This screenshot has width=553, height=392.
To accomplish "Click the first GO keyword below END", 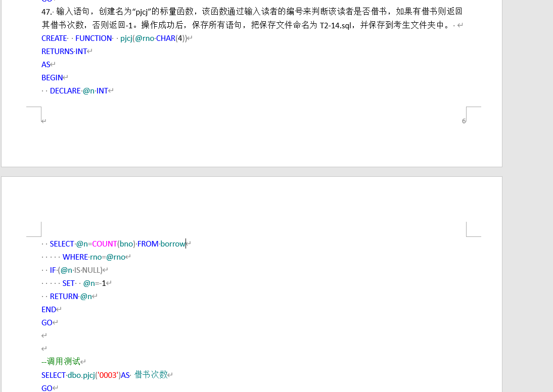I will pyautogui.click(x=47, y=322).
